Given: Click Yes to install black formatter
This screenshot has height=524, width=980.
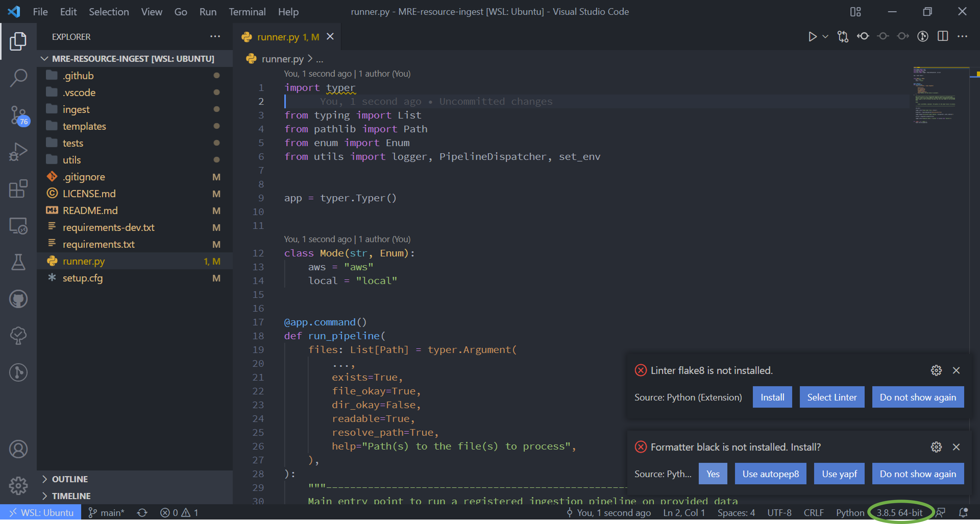Looking at the screenshot, I should pos(713,474).
